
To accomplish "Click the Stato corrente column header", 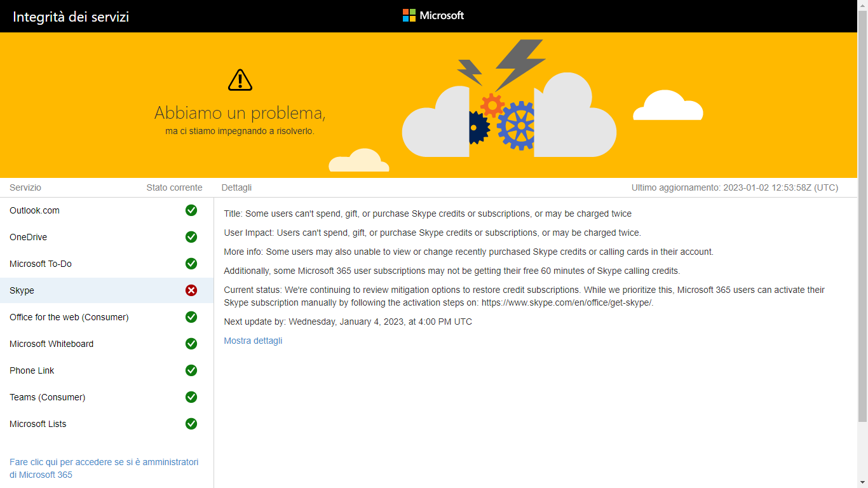I will (x=174, y=187).
